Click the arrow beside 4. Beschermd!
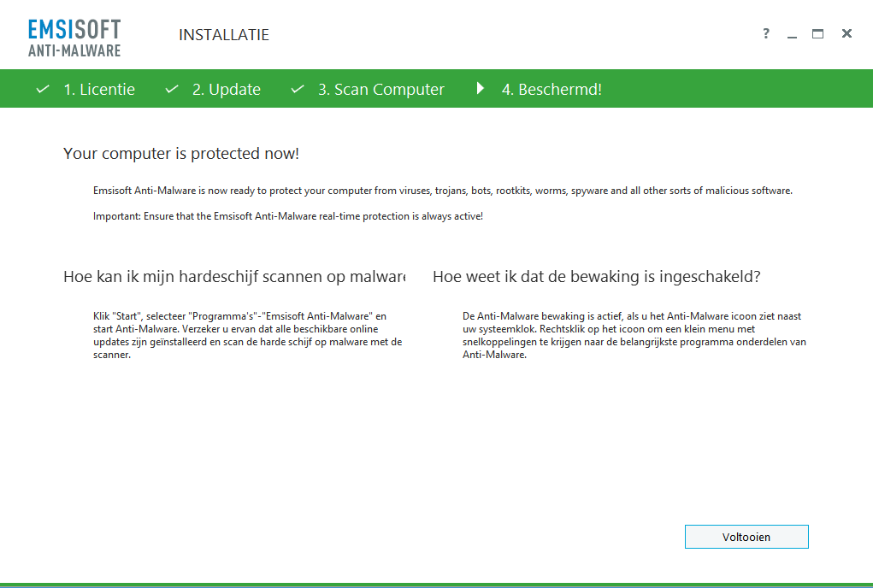This screenshot has width=873, height=588. pyautogui.click(x=481, y=88)
